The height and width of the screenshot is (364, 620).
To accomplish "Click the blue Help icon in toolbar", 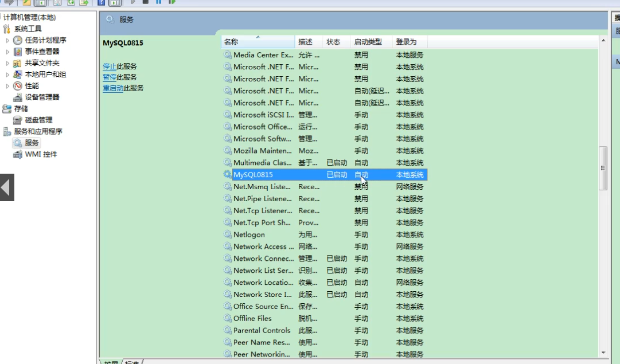I will click(x=101, y=2).
